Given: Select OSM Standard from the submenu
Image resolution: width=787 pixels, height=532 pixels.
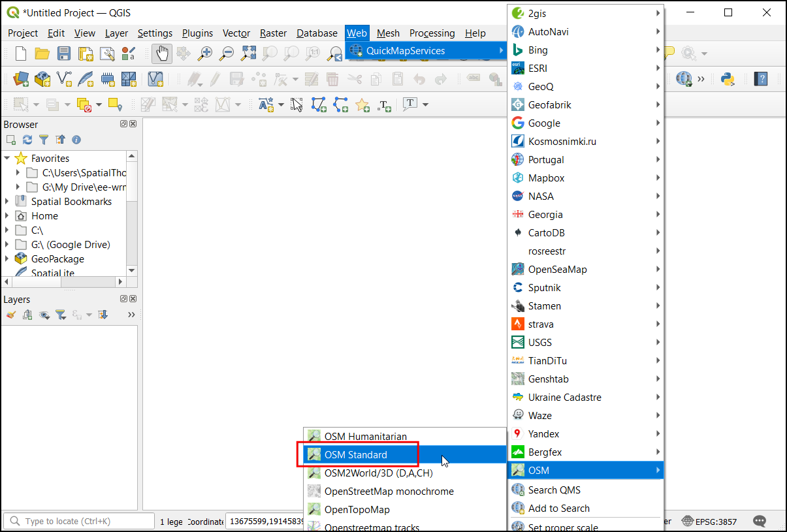Looking at the screenshot, I should click(x=406, y=455).
